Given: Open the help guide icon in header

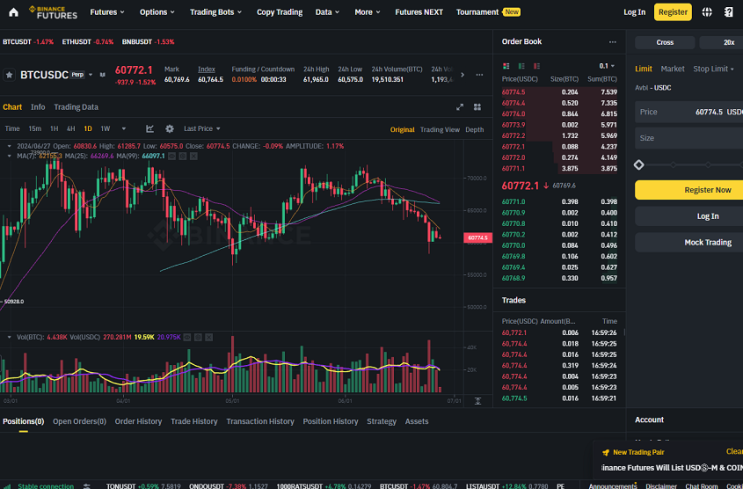Looking at the screenshot, I should point(729,12).
